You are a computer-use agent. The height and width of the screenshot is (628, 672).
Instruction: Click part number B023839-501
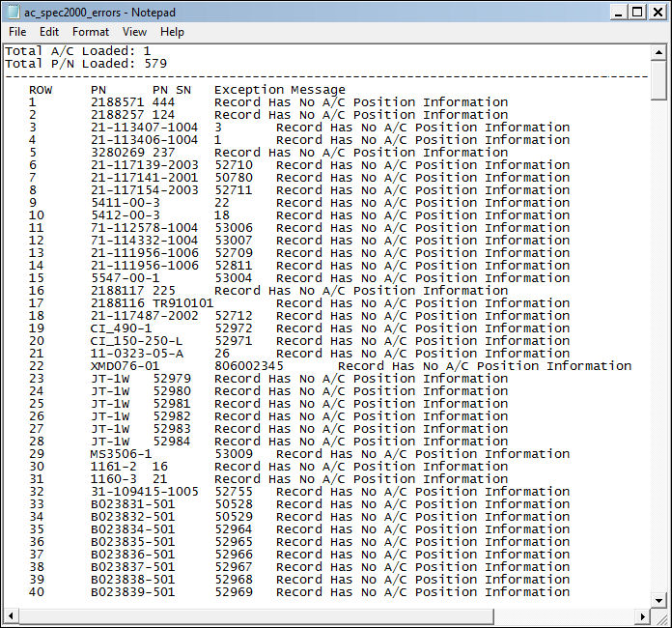click(x=133, y=591)
